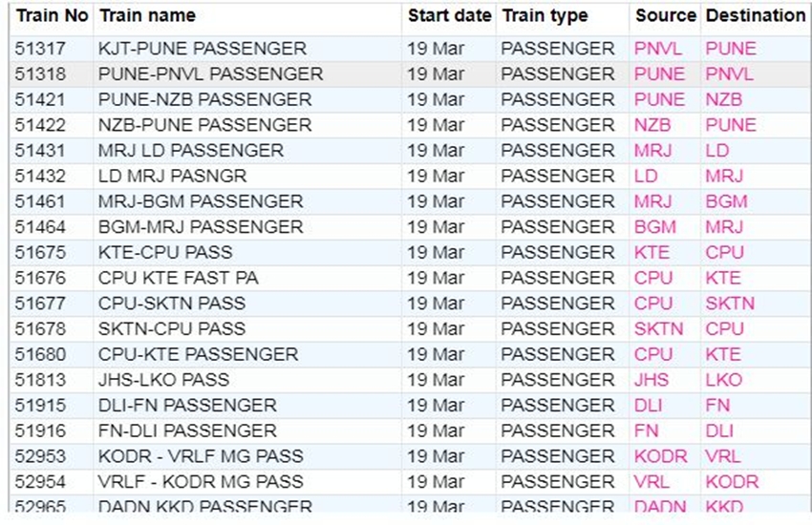
Task: Click train number 51813 cell
Action: (x=42, y=380)
